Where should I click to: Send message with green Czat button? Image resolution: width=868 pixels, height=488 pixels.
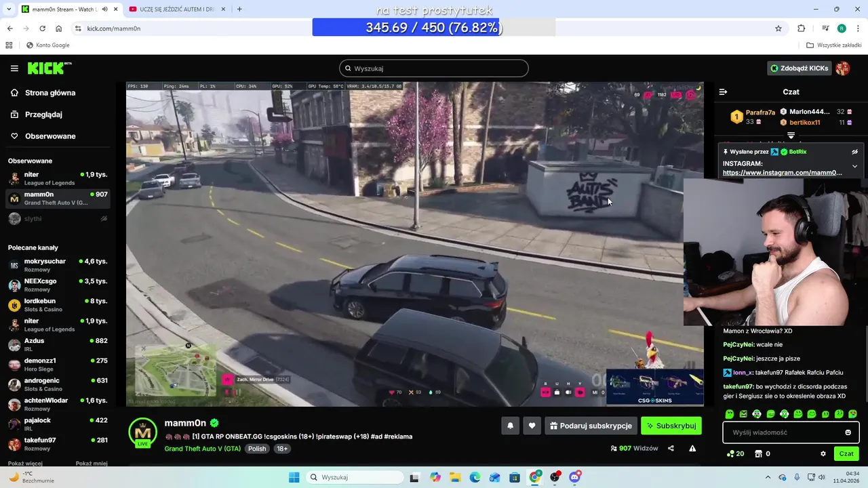(x=846, y=453)
